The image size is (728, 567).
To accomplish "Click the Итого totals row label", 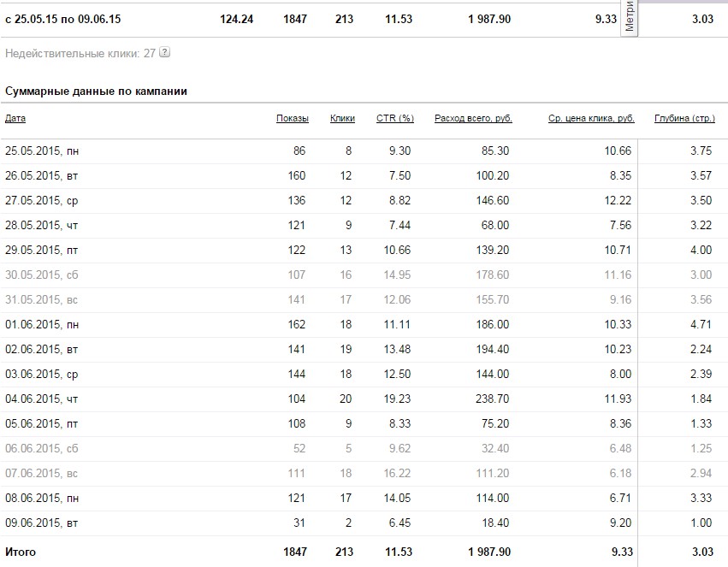I will tap(21, 552).
